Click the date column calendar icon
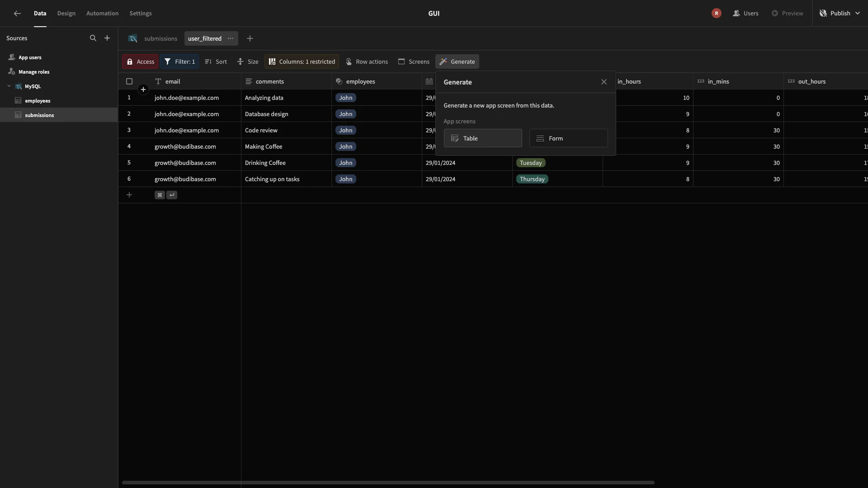The image size is (868, 488). (x=429, y=82)
